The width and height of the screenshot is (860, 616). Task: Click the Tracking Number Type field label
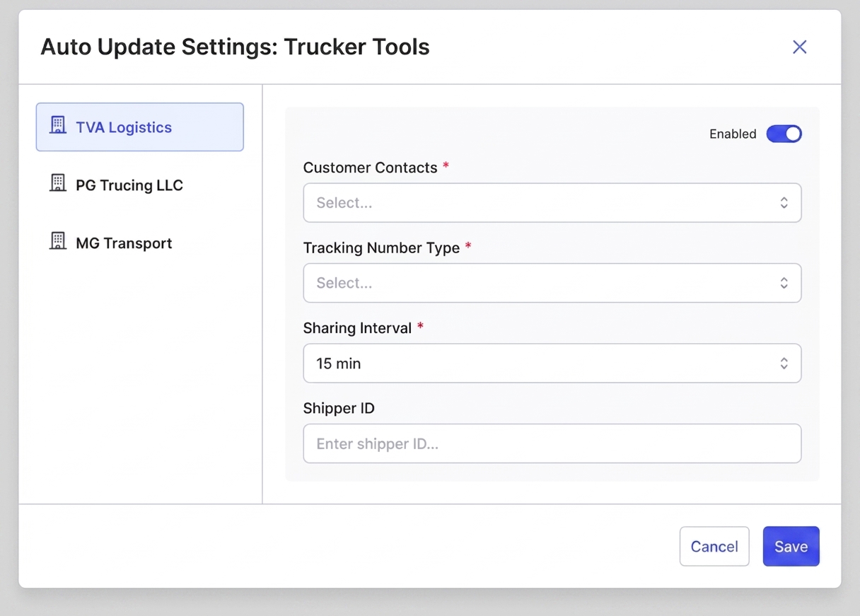[x=381, y=248]
